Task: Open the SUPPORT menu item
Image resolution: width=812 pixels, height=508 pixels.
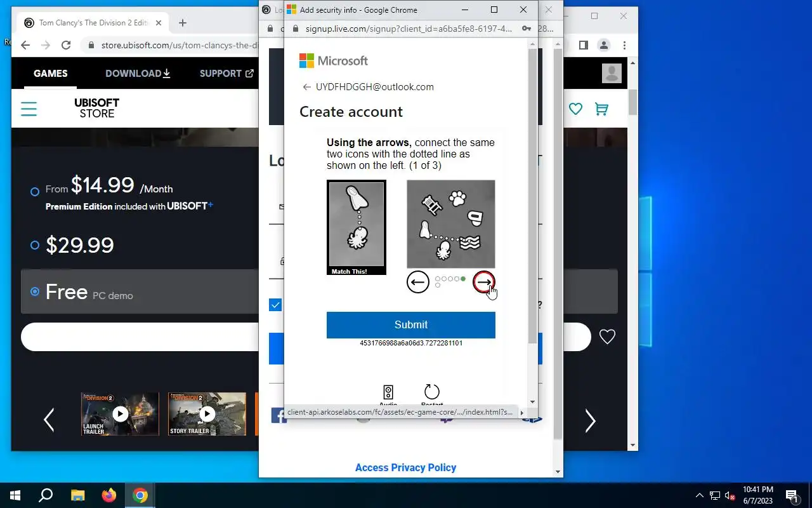Action: [x=226, y=74]
